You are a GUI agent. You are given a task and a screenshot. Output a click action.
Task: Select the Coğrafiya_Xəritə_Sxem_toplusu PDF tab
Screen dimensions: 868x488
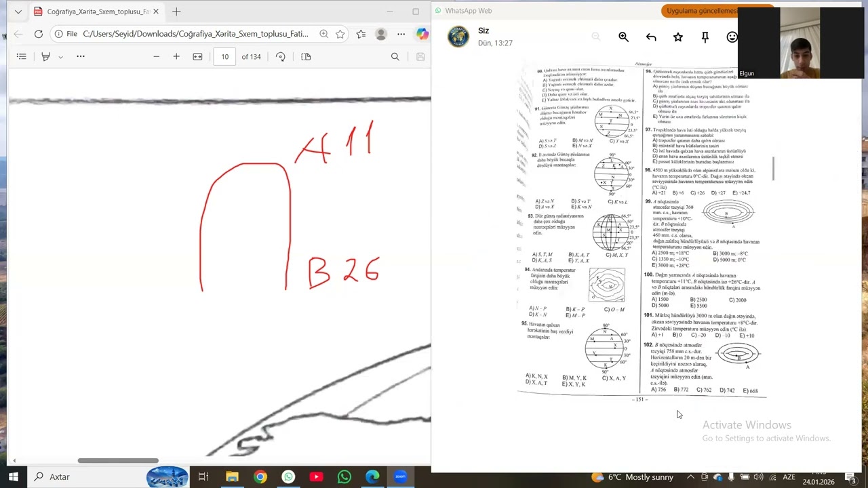pos(96,12)
